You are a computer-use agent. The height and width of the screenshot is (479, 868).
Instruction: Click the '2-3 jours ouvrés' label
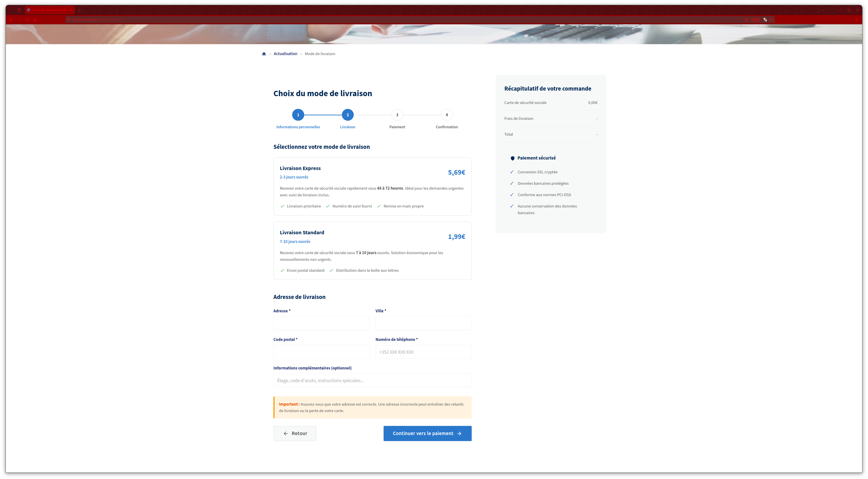pos(294,177)
